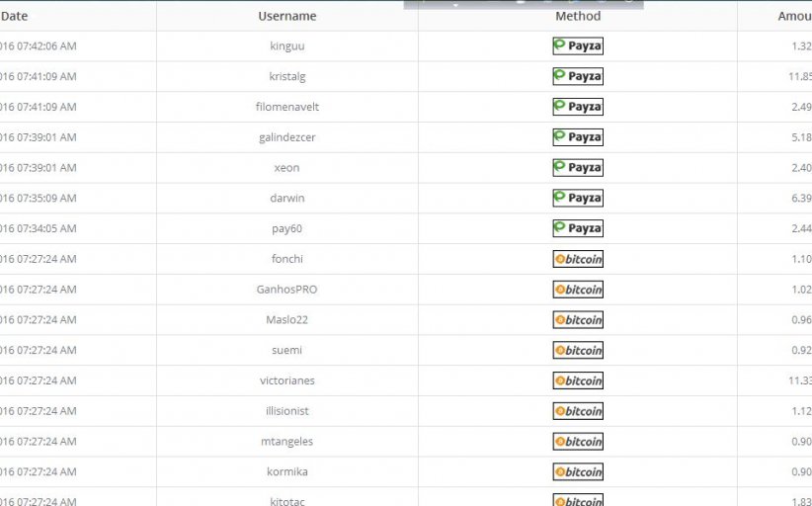Click the bitcoin icon in illisionist's row
The width and height of the screenshot is (812, 506).
tap(578, 411)
